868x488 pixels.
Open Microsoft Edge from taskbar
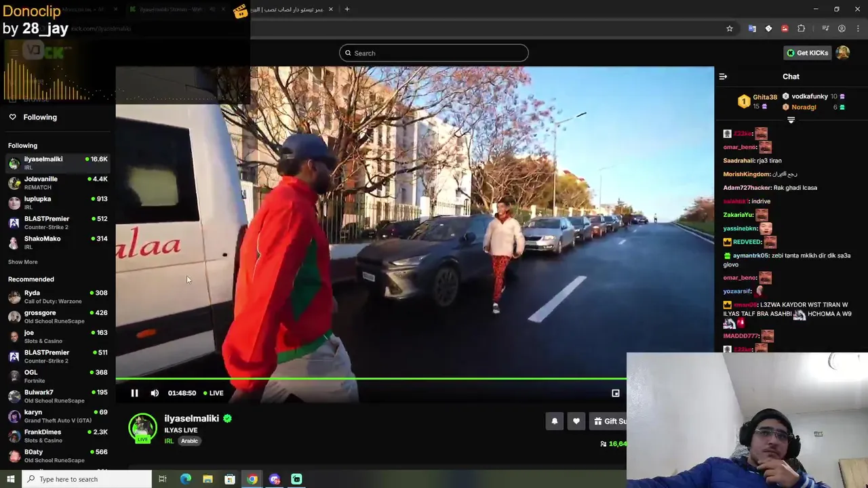pos(185,479)
